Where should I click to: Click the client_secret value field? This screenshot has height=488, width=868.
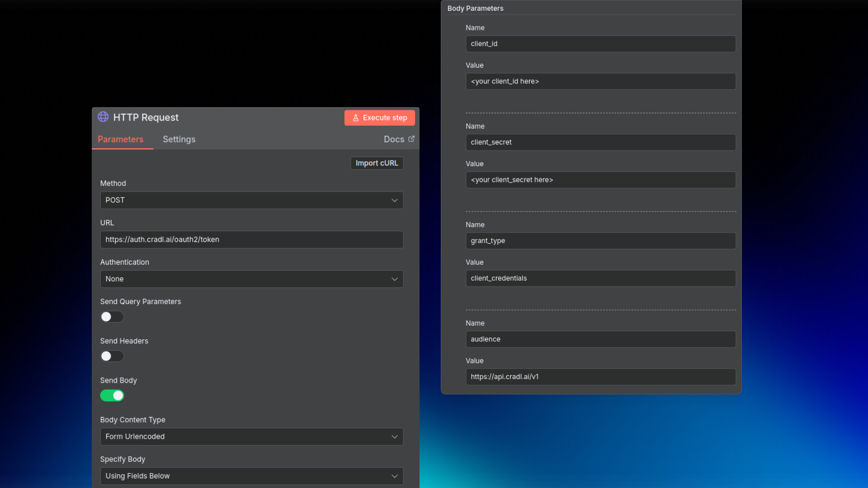(x=600, y=180)
